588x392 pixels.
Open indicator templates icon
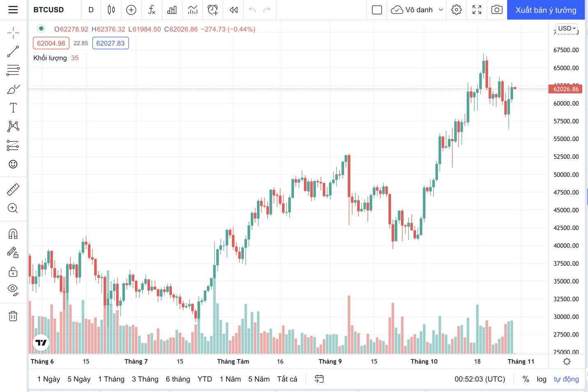(x=192, y=10)
